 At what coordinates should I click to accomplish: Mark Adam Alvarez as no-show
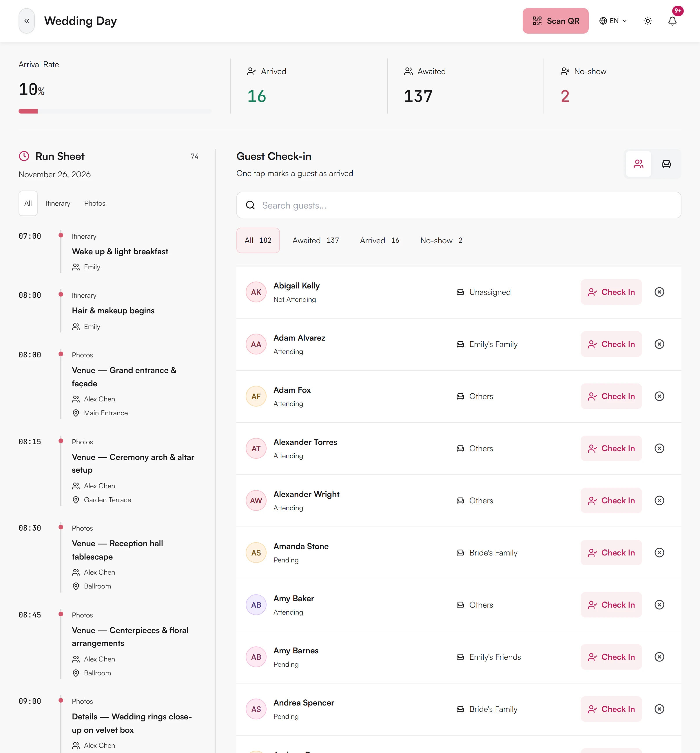(x=659, y=344)
